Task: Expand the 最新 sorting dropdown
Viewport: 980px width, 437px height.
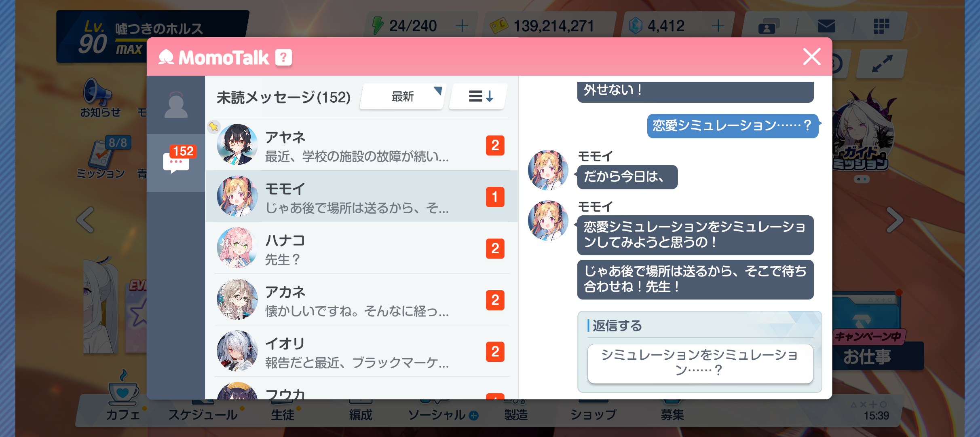Action: pyautogui.click(x=403, y=96)
